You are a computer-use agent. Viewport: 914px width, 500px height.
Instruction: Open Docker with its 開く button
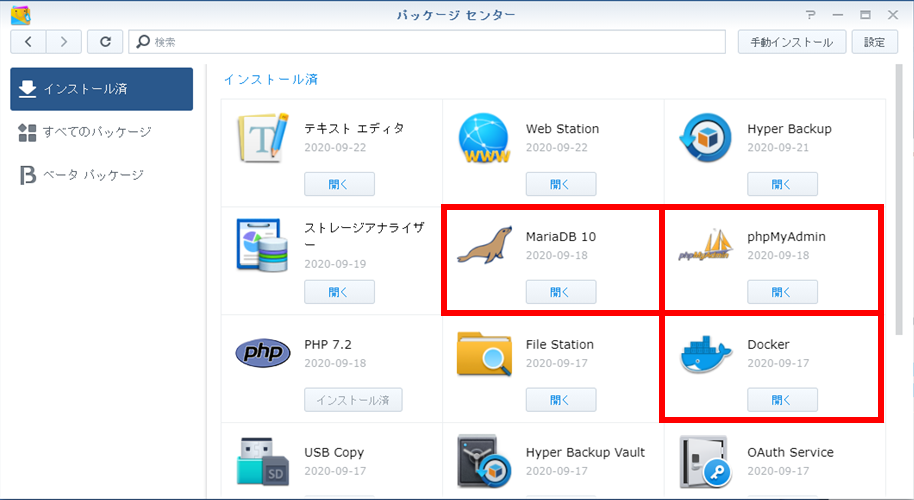(x=782, y=400)
